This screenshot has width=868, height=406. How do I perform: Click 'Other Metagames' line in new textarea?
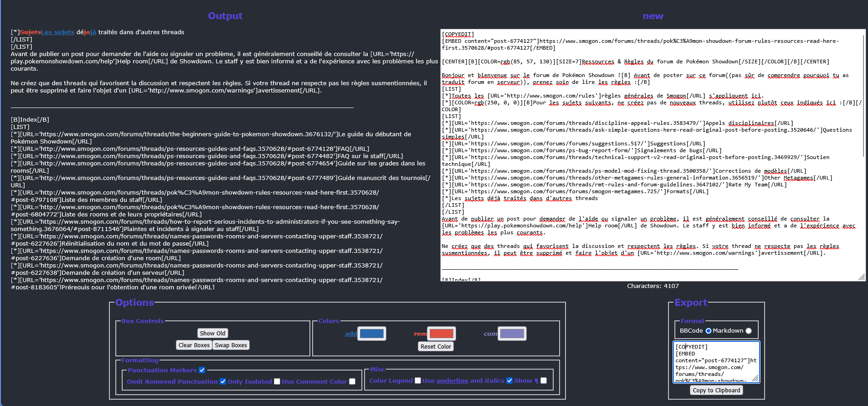click(x=637, y=178)
